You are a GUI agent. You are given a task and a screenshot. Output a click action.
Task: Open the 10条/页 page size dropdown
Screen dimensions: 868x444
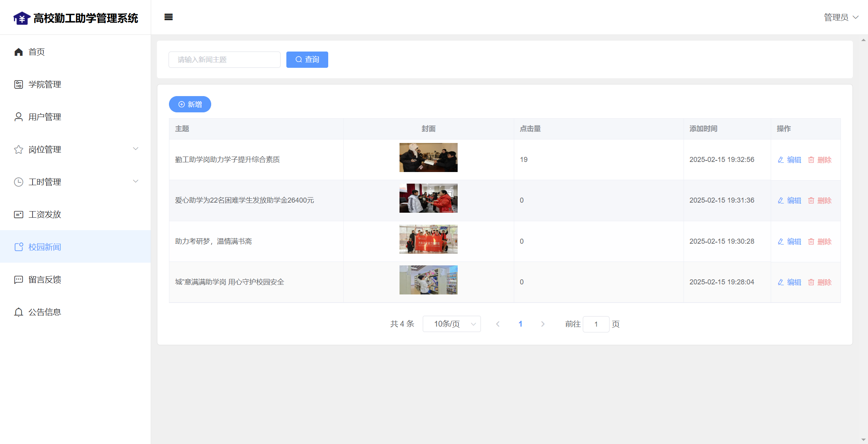point(451,324)
